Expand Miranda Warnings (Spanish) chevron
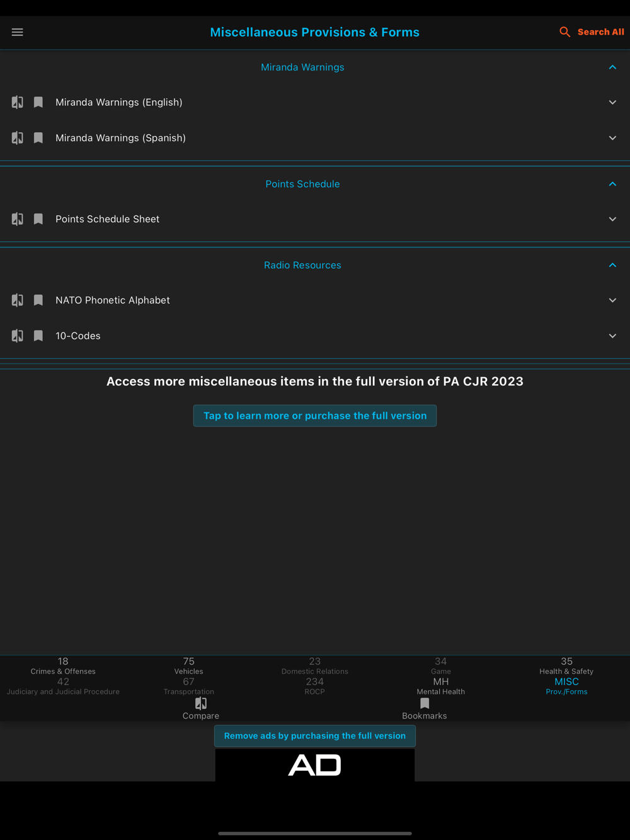Viewport: 630px width, 840px height. click(x=612, y=138)
